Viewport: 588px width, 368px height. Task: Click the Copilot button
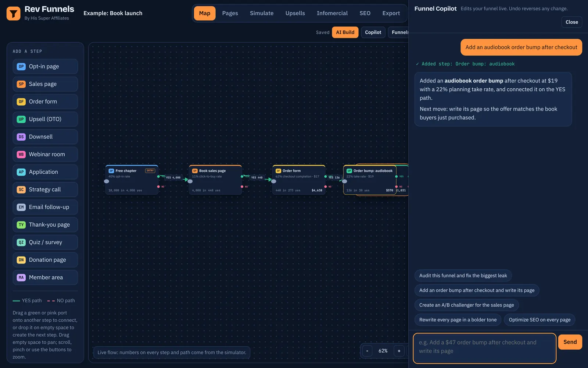373,32
